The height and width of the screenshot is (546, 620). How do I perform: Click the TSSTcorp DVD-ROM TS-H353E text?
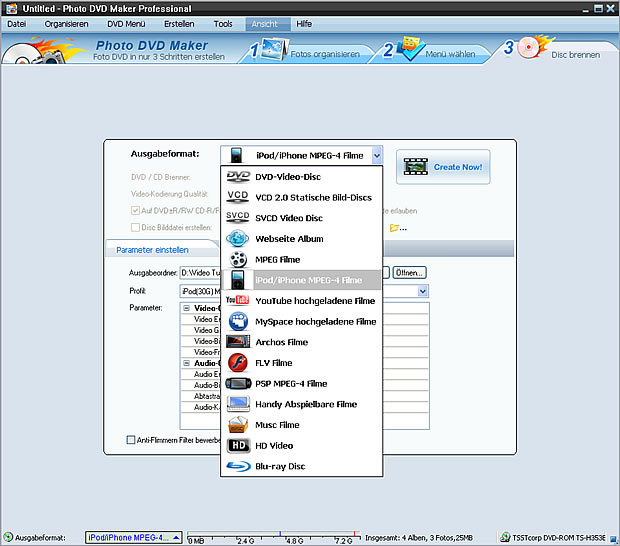559,538
